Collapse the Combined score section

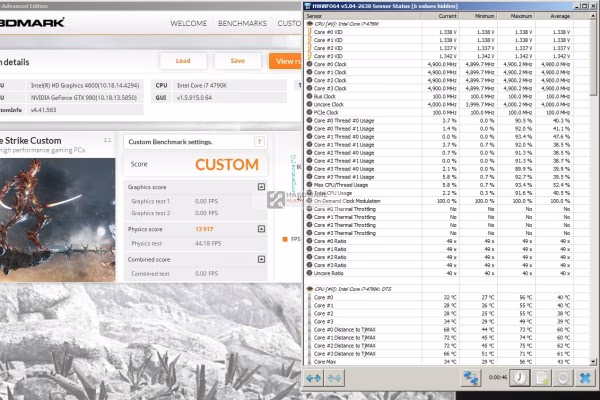click(261, 260)
